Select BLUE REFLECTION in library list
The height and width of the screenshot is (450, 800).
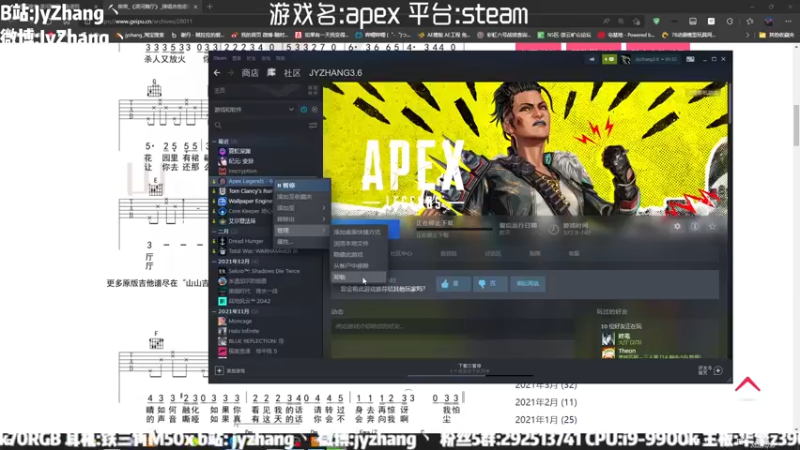256,341
